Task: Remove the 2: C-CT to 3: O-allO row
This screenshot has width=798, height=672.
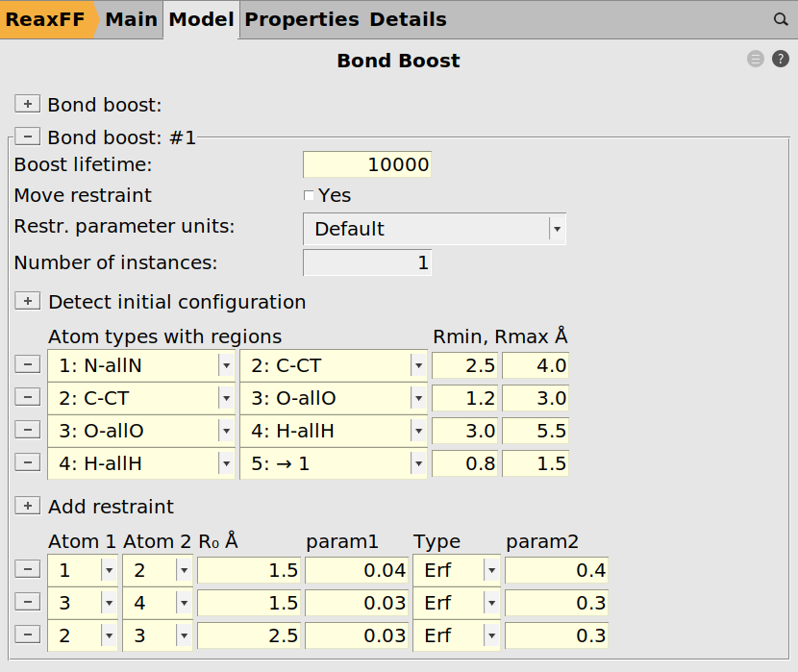Action: pos(28,397)
